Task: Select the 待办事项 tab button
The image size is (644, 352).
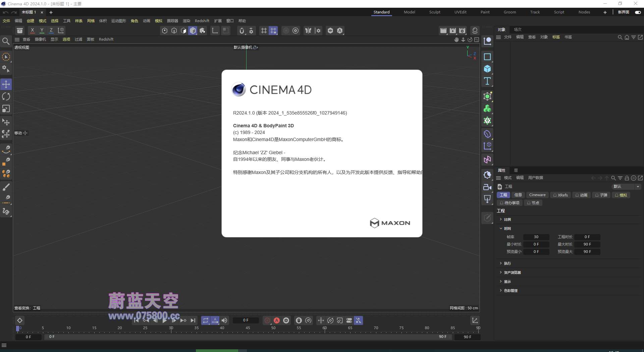Action: pyautogui.click(x=509, y=203)
